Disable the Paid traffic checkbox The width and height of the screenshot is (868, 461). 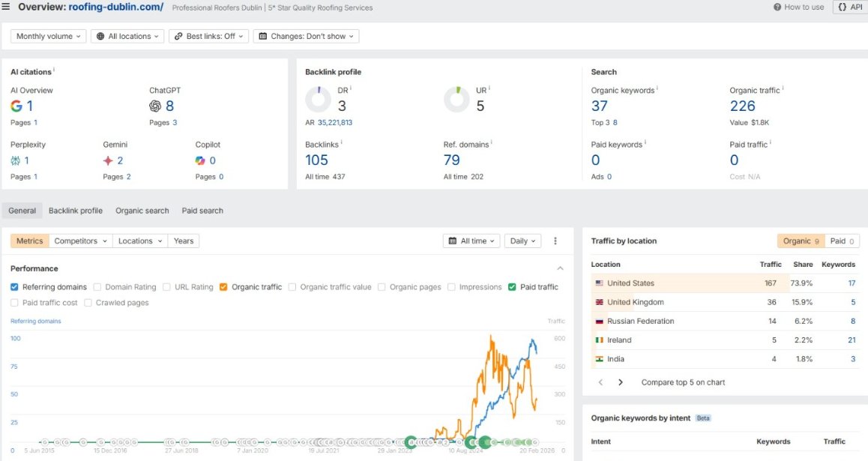tap(512, 286)
